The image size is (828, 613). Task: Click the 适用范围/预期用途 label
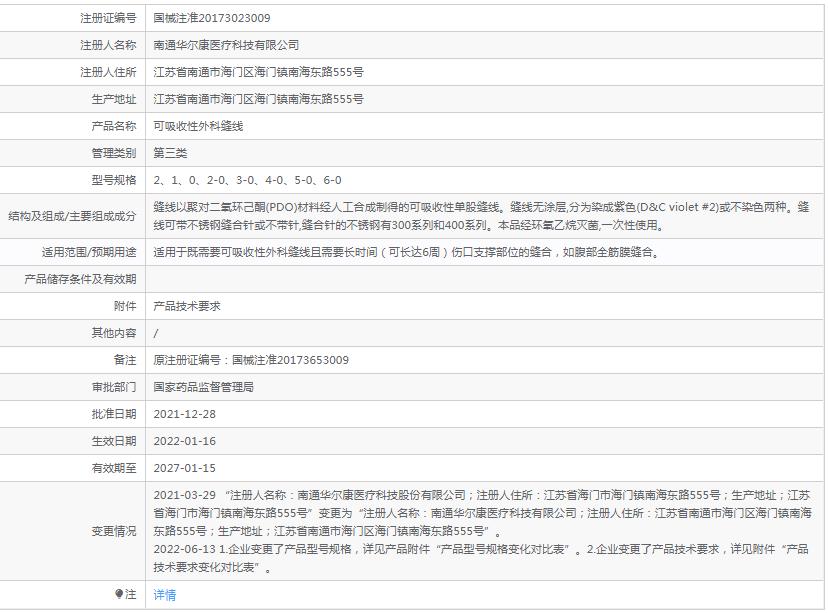pyautogui.click(x=89, y=252)
